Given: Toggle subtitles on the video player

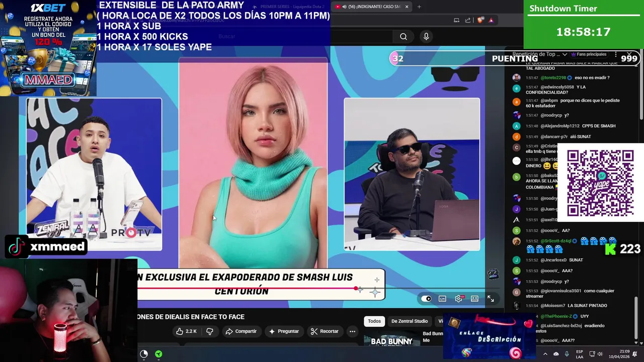Looking at the screenshot, I should 442,299.
